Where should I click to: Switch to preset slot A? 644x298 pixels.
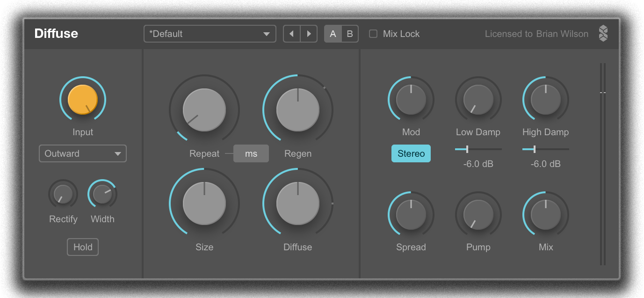pos(333,34)
